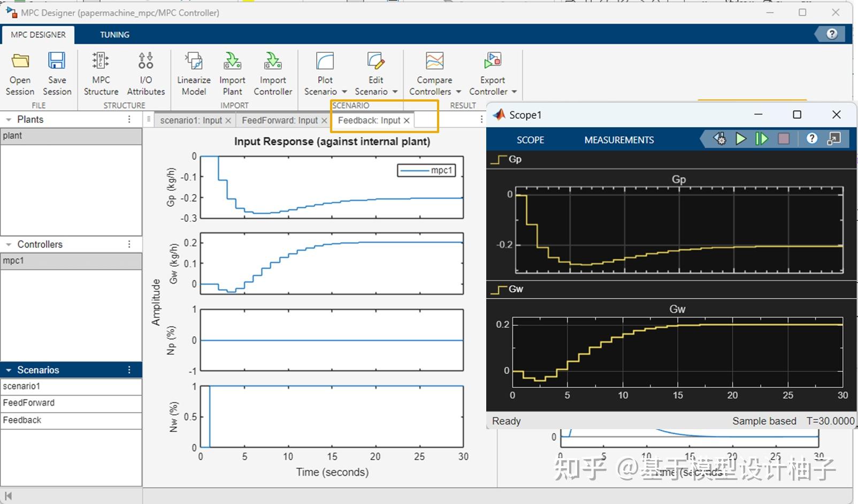Select the Linearize Model tool
858x504 pixels.
(x=193, y=72)
